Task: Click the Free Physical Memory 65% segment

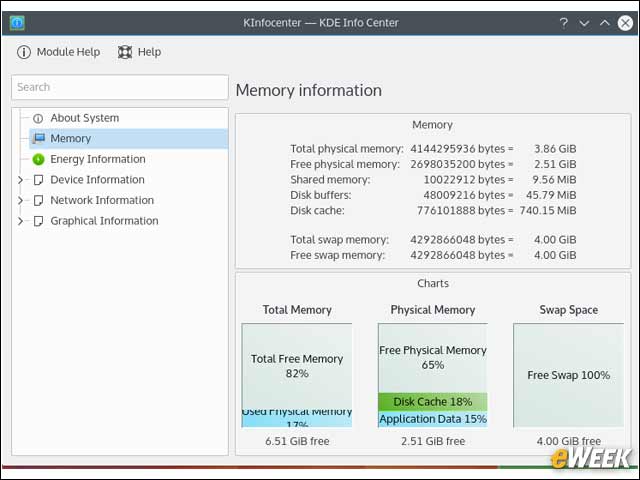Action: tap(433, 358)
